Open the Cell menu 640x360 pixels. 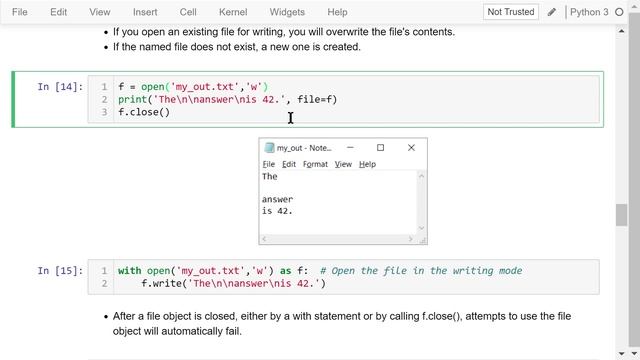(x=188, y=12)
